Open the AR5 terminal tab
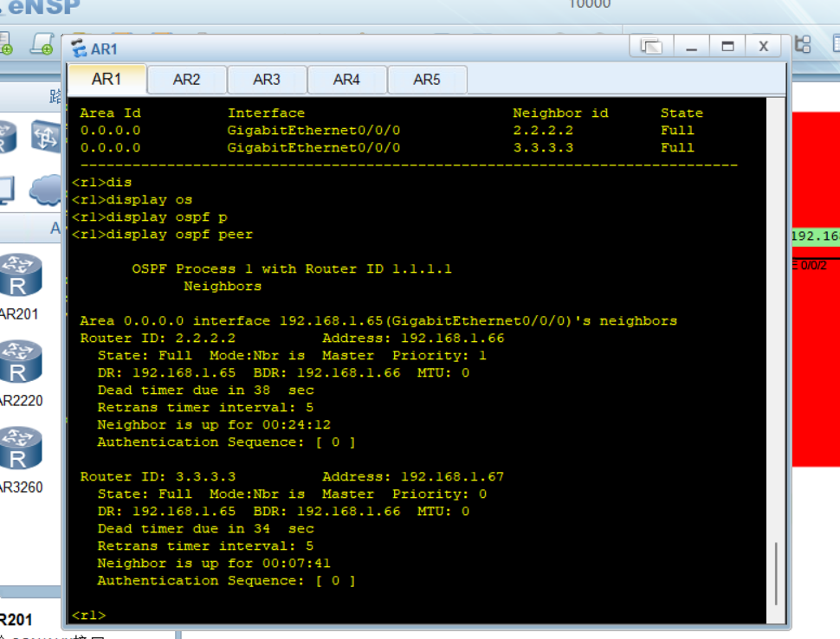This screenshot has width=840, height=639. point(427,79)
